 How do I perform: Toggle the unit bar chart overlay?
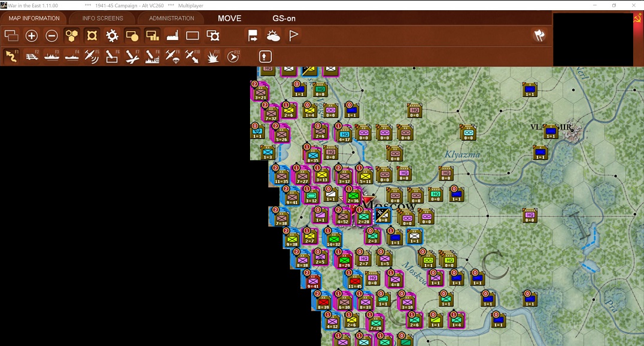pyautogui.click(x=153, y=36)
